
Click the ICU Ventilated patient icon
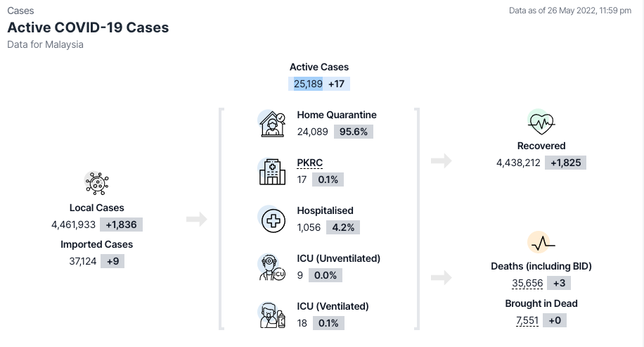pyautogui.click(x=272, y=315)
